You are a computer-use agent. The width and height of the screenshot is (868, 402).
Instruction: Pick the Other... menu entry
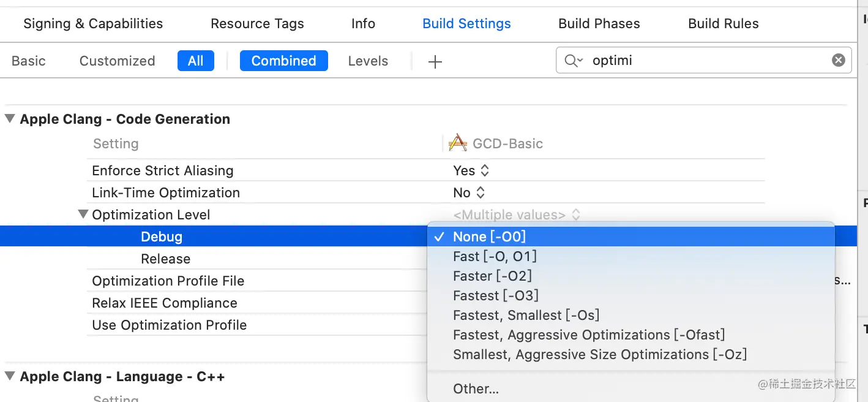coord(476,389)
